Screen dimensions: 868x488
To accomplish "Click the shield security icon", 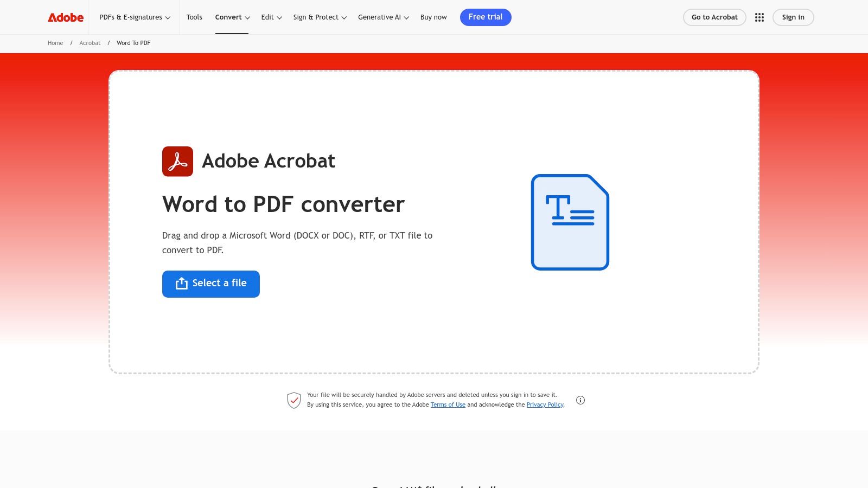I will click(x=294, y=400).
